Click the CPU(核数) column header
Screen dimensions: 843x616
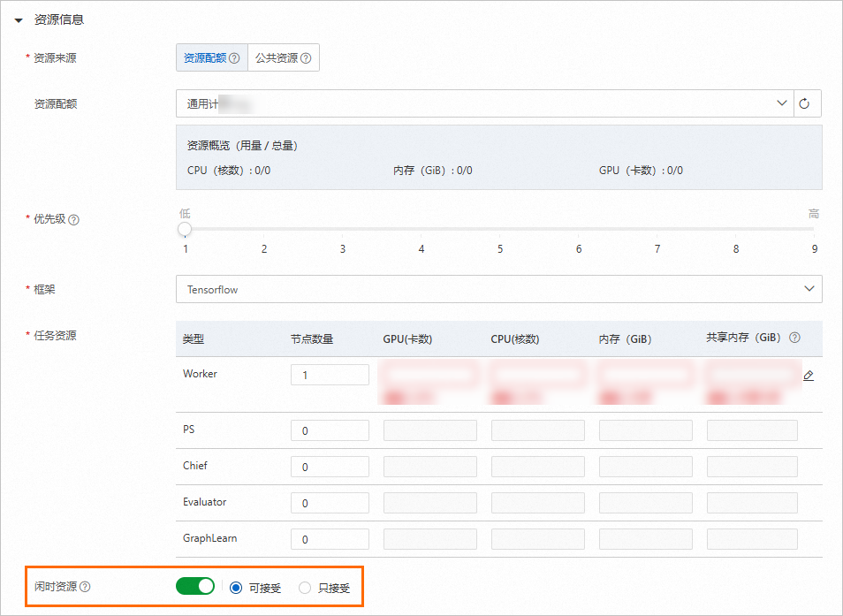click(515, 339)
